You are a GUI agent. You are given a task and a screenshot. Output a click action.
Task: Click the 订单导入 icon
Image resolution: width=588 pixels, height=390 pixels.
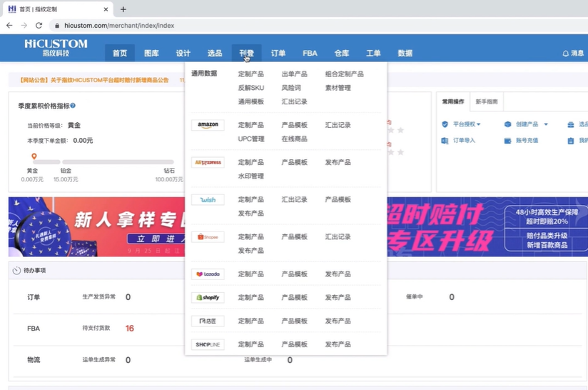coord(445,141)
